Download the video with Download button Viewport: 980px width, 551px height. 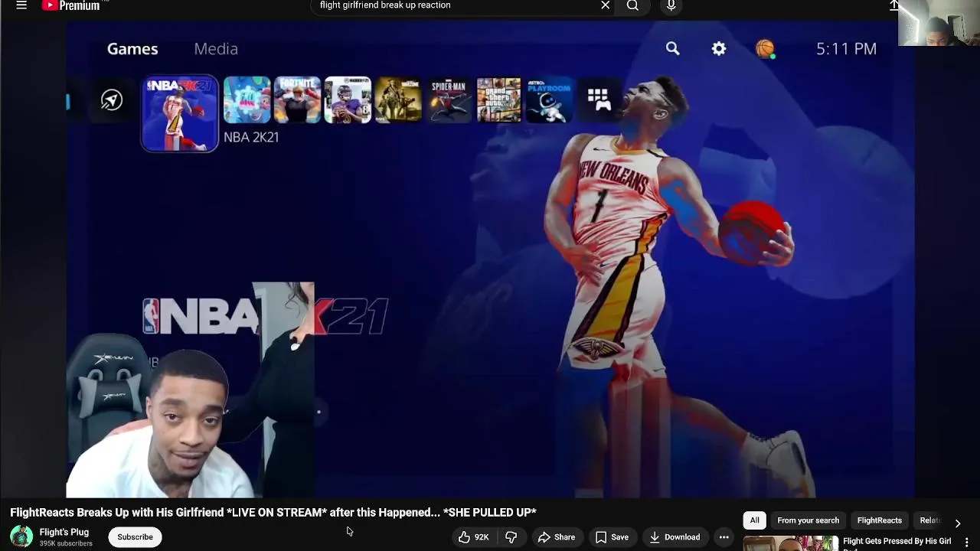pos(674,537)
